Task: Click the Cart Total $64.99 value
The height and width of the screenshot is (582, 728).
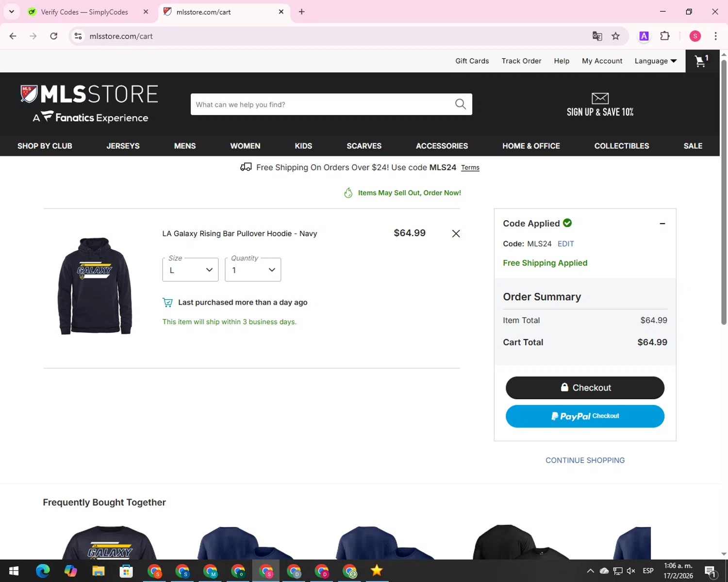Action: 652,342
